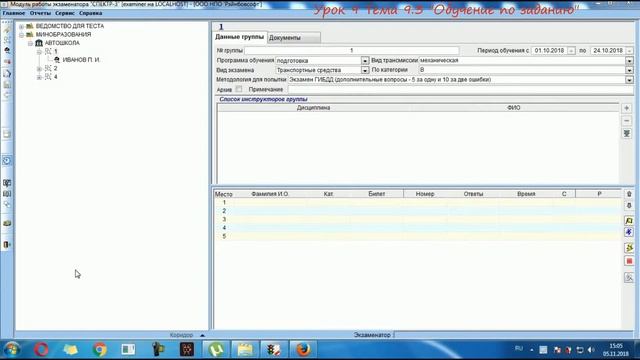This screenshot has height=360, width=640.
Task: Select seat row 5 in table
Action: pos(418,237)
